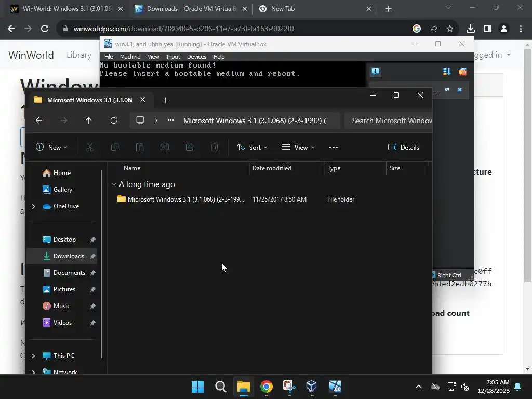The height and width of the screenshot is (399, 532).
Task: Click the Library link on WinWorld
Action: tap(79, 55)
